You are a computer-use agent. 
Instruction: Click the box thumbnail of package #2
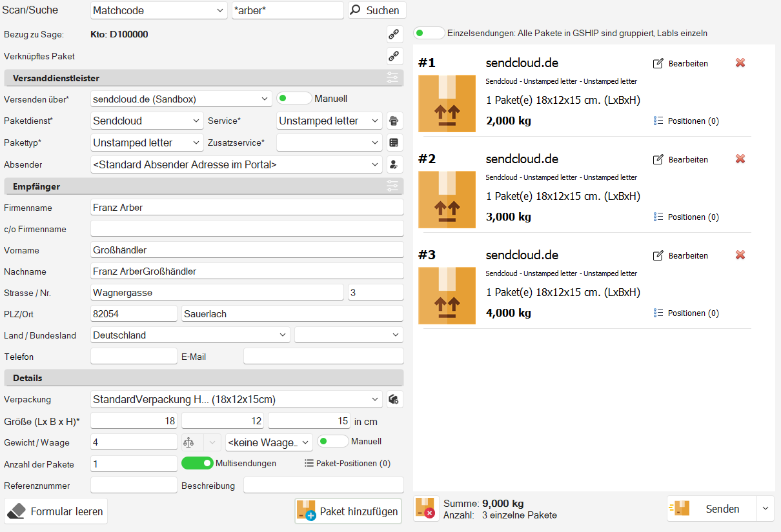point(447,199)
